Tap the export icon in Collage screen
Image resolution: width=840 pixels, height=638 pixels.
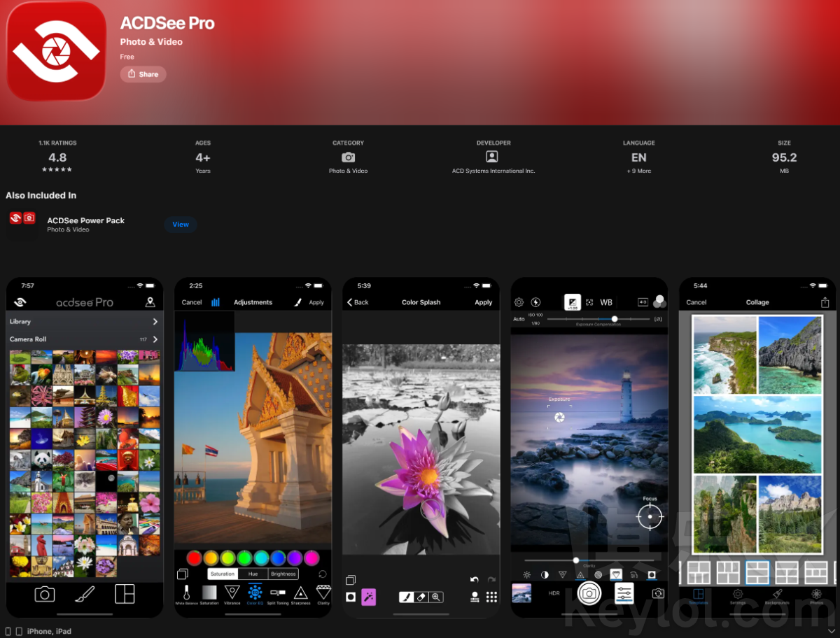825,302
